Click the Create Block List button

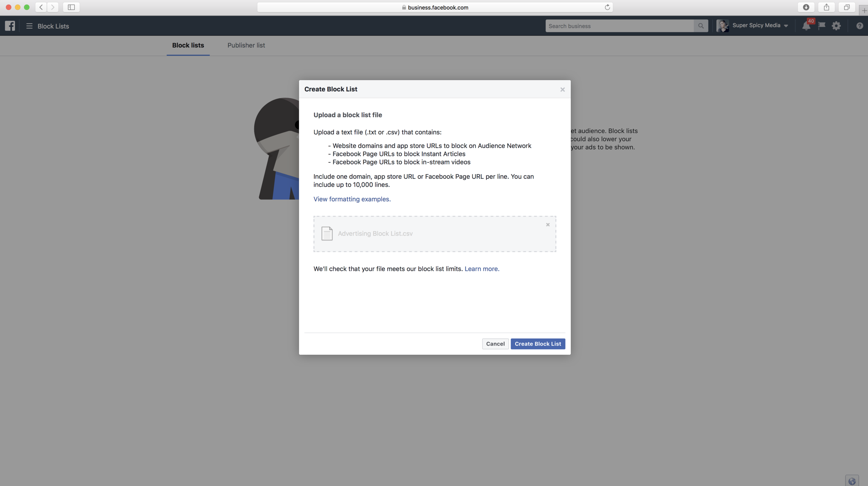tap(538, 344)
